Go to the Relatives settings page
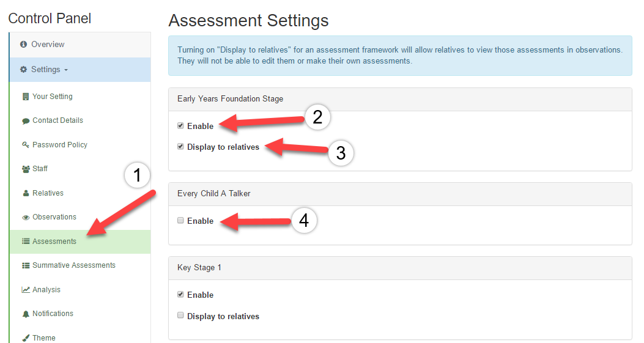This screenshot has height=343, width=644. tap(48, 193)
